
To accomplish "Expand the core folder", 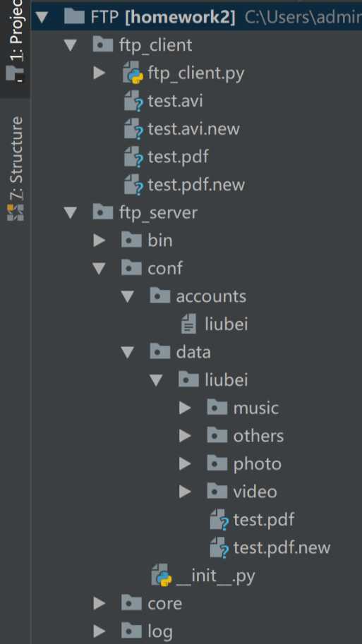I will pos(99,603).
